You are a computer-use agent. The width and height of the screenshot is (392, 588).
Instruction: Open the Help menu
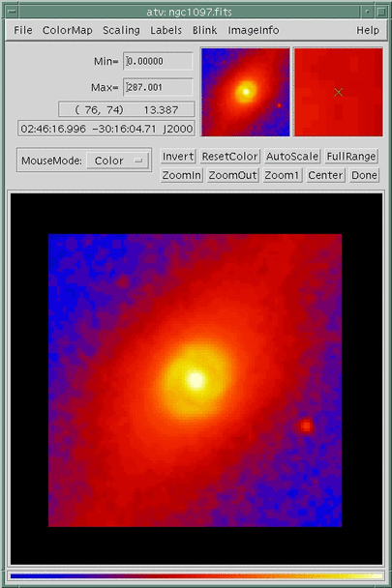click(x=368, y=30)
